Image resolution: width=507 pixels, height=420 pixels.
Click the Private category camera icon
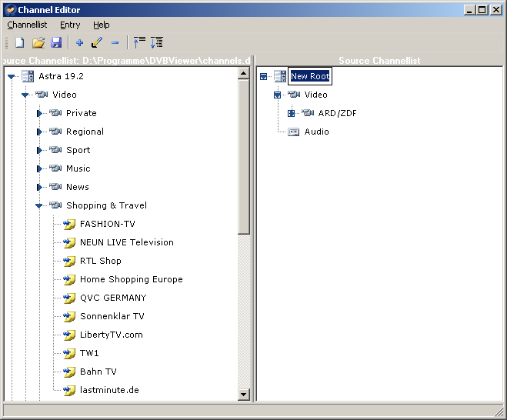click(55, 113)
